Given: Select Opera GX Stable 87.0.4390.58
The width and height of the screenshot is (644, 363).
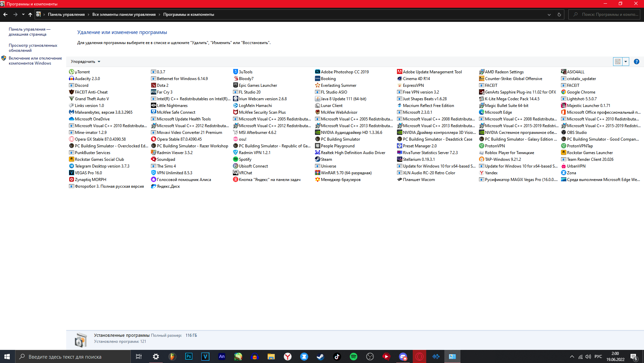Looking at the screenshot, I should [97, 139].
